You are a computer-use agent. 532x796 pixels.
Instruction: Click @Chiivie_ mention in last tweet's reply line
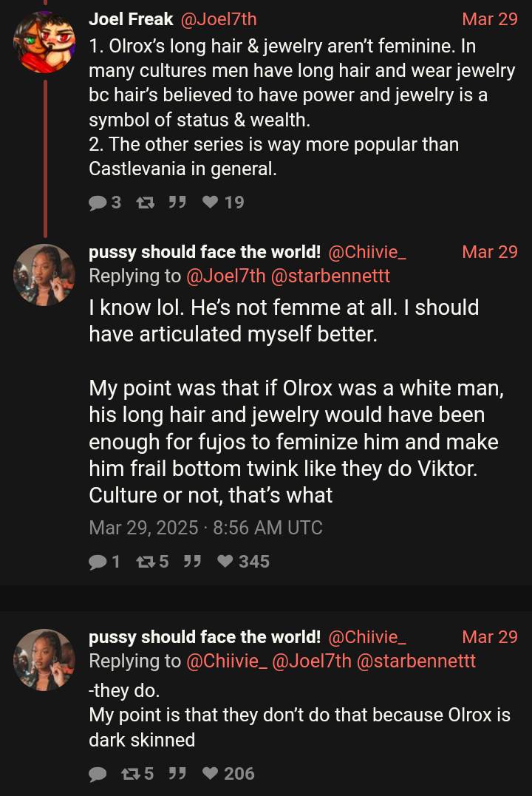(227, 661)
